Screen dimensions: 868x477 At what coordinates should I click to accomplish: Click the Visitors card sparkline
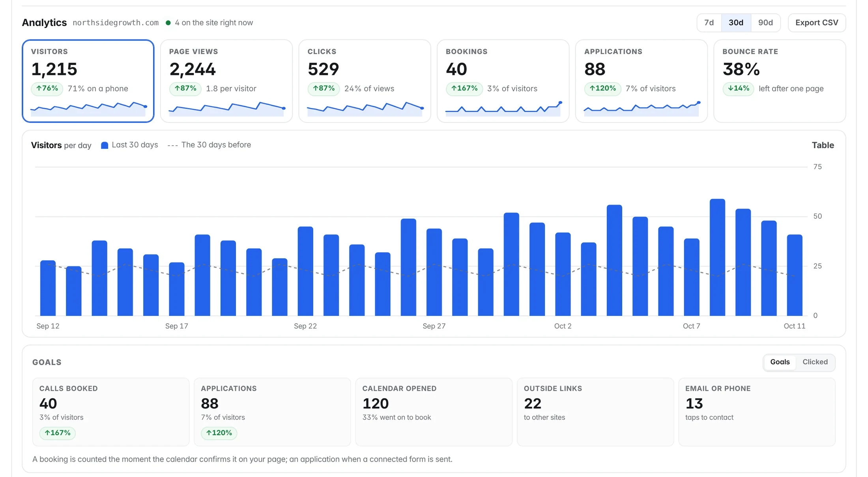88,109
